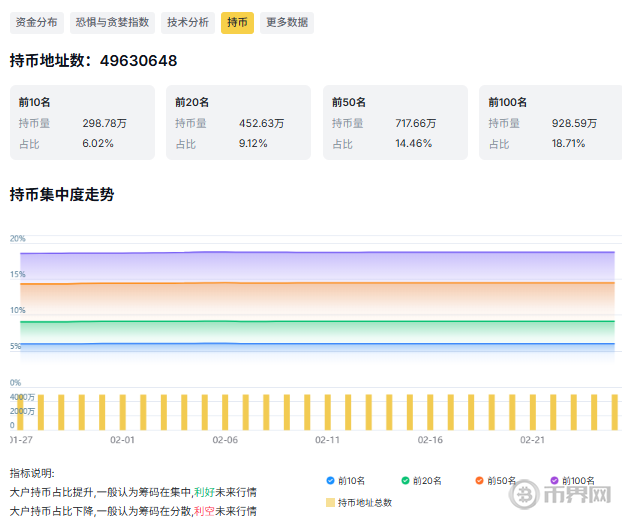Click the 持币集中度走势 chart heading
The image size is (622, 522).
point(62,195)
